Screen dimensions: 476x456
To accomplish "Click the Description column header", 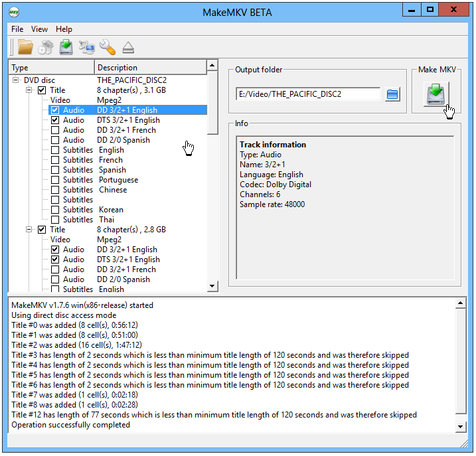I will pos(151,68).
